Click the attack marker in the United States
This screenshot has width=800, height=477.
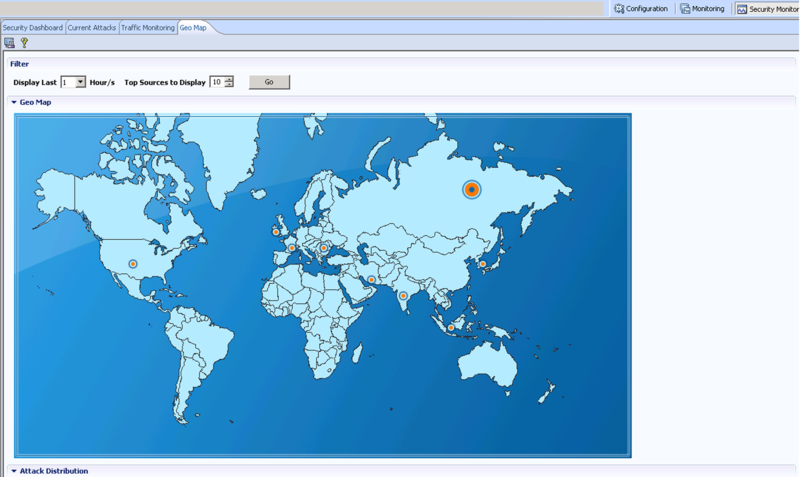coord(133,264)
